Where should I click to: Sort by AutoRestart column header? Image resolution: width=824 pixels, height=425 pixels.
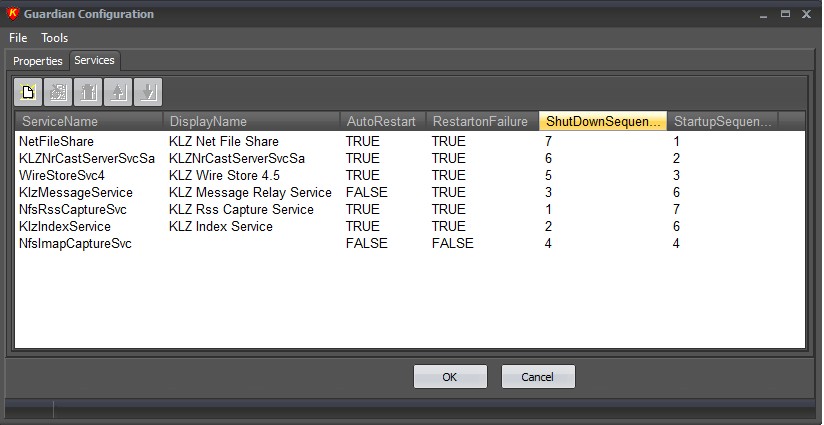(x=382, y=121)
